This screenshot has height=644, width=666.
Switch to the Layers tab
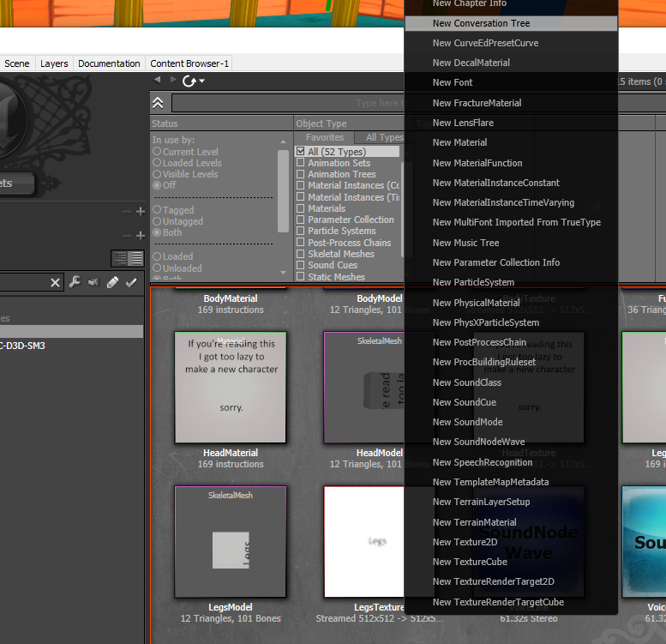coord(54,63)
